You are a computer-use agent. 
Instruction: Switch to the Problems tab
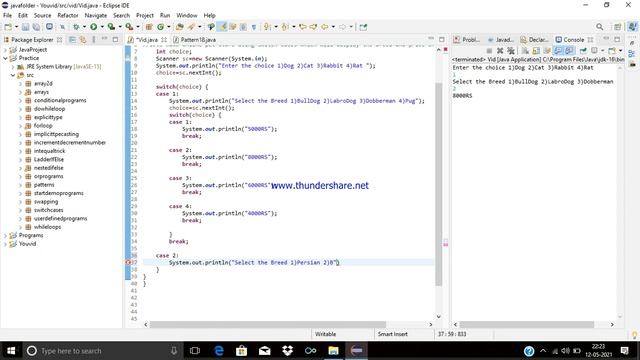(x=467, y=40)
